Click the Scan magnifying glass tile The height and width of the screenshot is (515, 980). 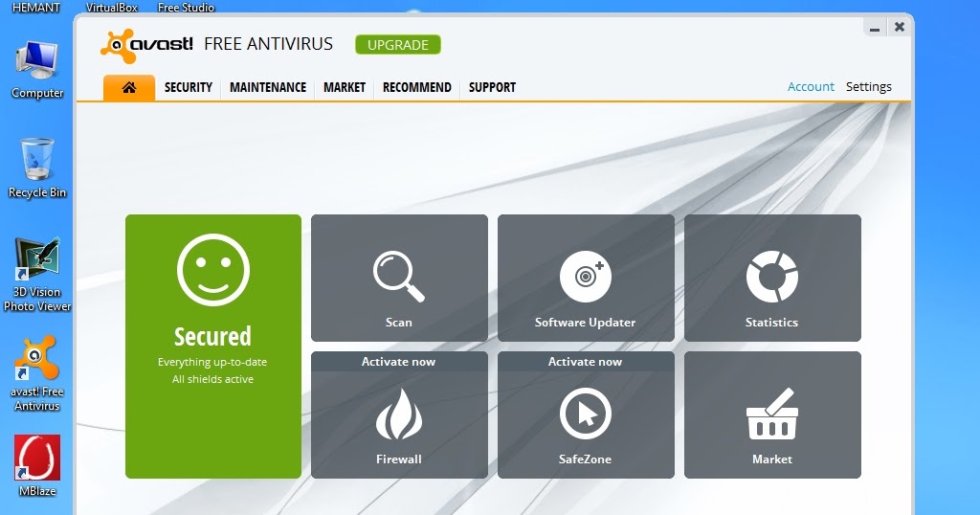tap(399, 279)
